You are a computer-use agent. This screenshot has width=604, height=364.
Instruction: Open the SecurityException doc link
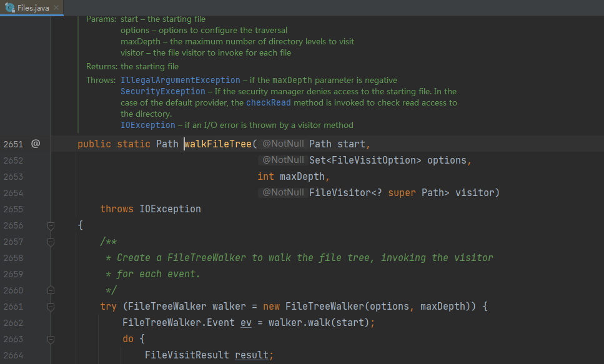coord(163,91)
